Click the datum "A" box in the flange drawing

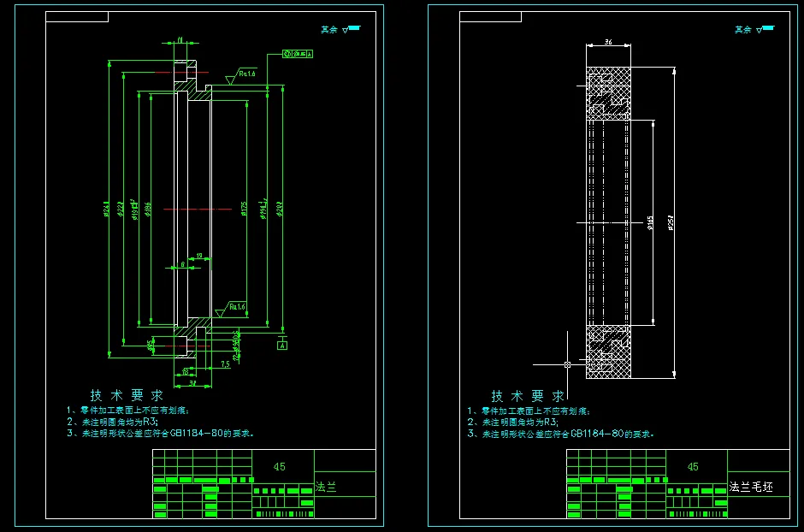[x=282, y=346]
